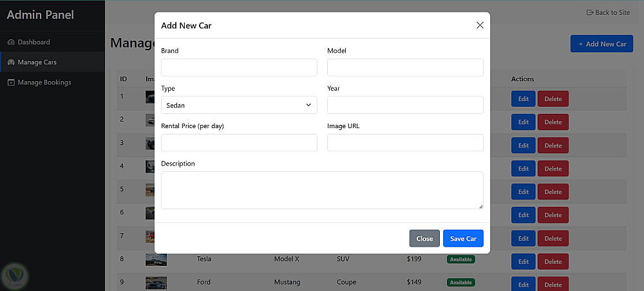The image size is (644, 291).
Task: Click into the Model input field
Action: (405, 68)
